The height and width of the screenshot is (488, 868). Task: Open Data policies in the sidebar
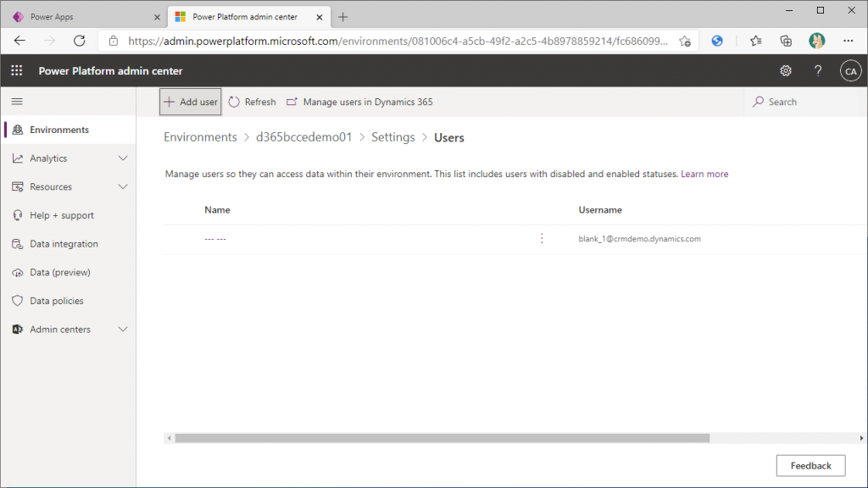pos(68,301)
